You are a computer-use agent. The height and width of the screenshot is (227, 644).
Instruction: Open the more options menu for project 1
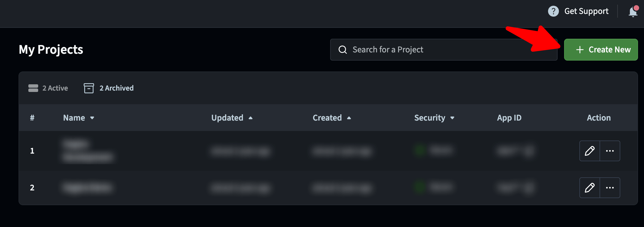pyautogui.click(x=610, y=151)
